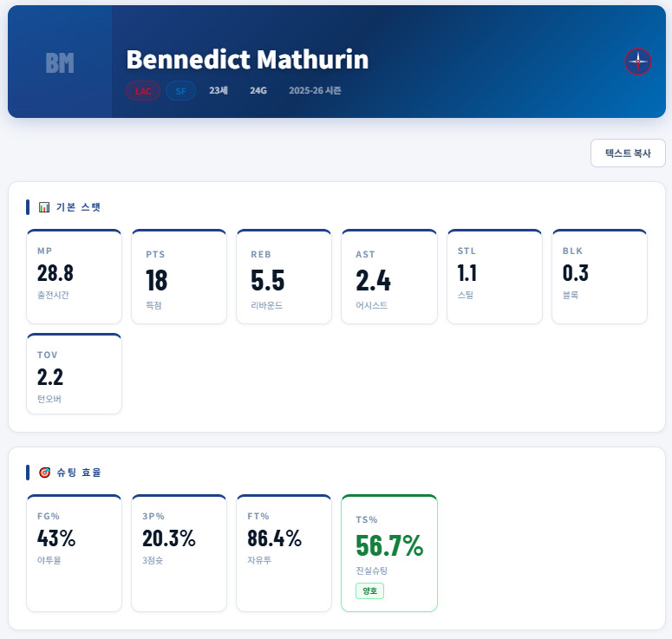672x639 pixels.
Task: Open the FT% 86.4% card
Action: (x=284, y=553)
